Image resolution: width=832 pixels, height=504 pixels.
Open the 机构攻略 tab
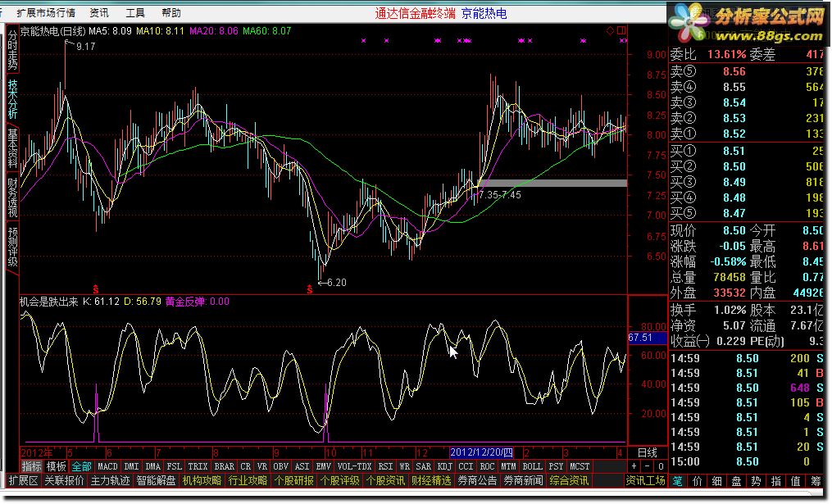coord(202,481)
